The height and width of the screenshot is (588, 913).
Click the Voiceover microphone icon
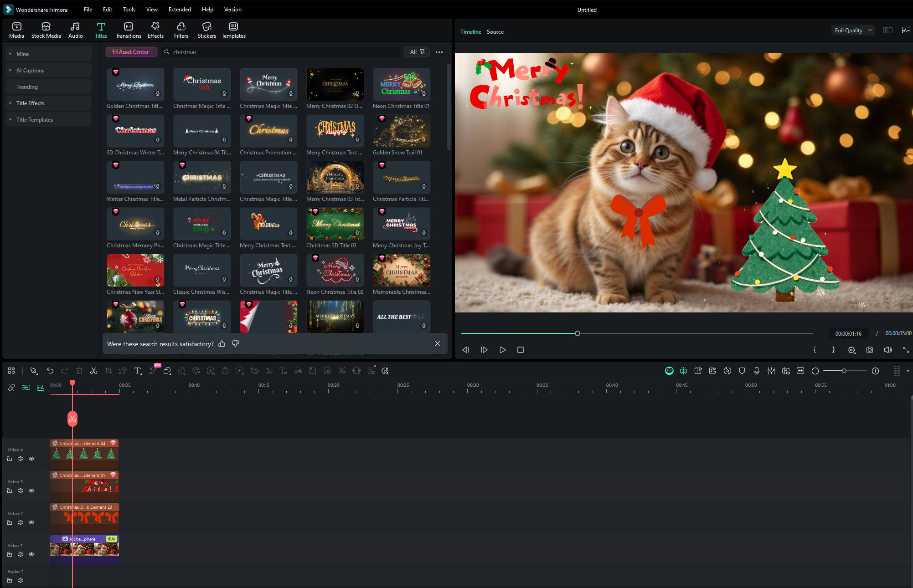click(x=757, y=371)
